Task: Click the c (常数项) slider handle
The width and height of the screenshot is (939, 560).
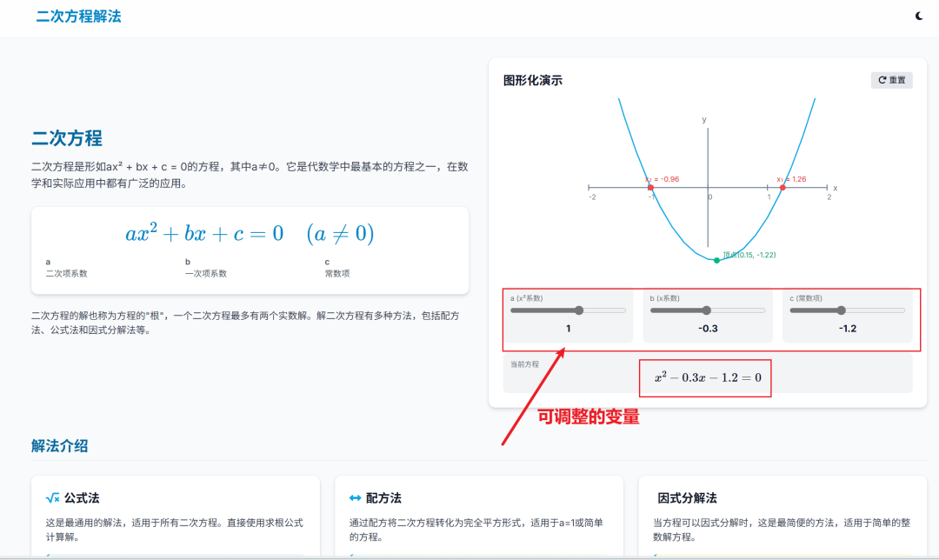Action: [842, 310]
